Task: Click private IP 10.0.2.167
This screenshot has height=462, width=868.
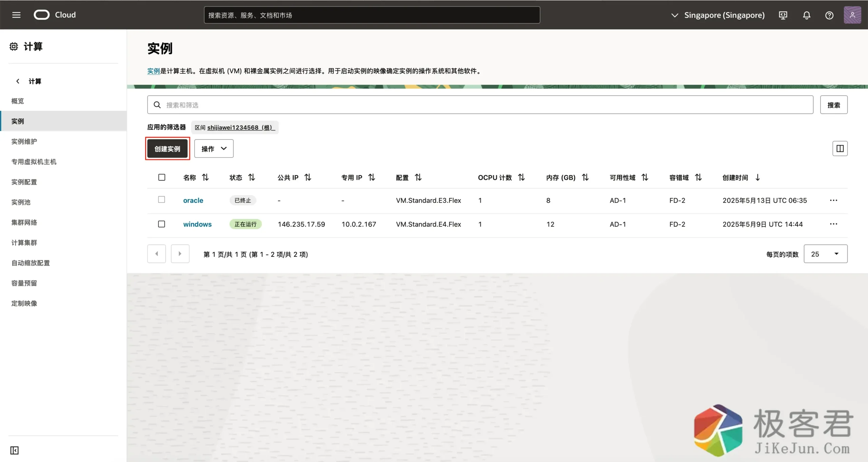Action: [359, 224]
